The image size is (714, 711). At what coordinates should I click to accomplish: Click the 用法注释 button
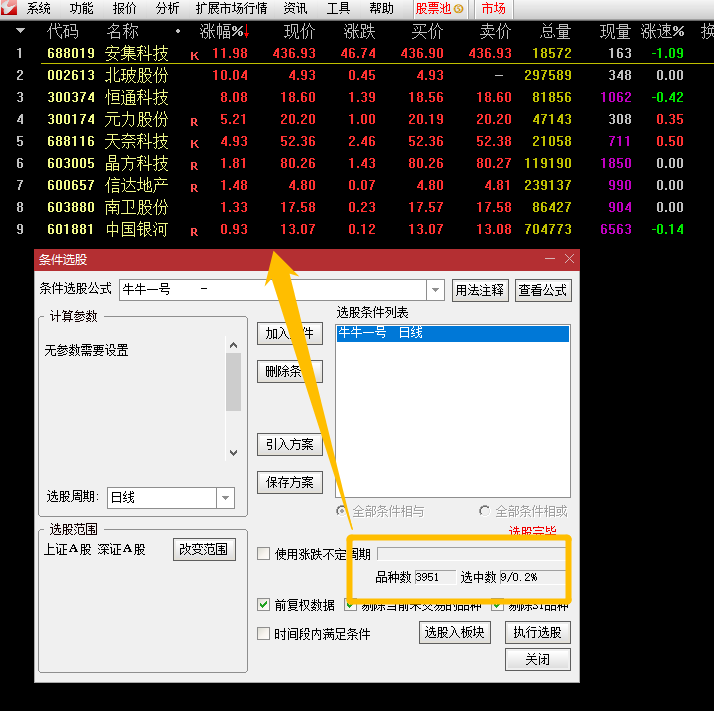[x=480, y=290]
